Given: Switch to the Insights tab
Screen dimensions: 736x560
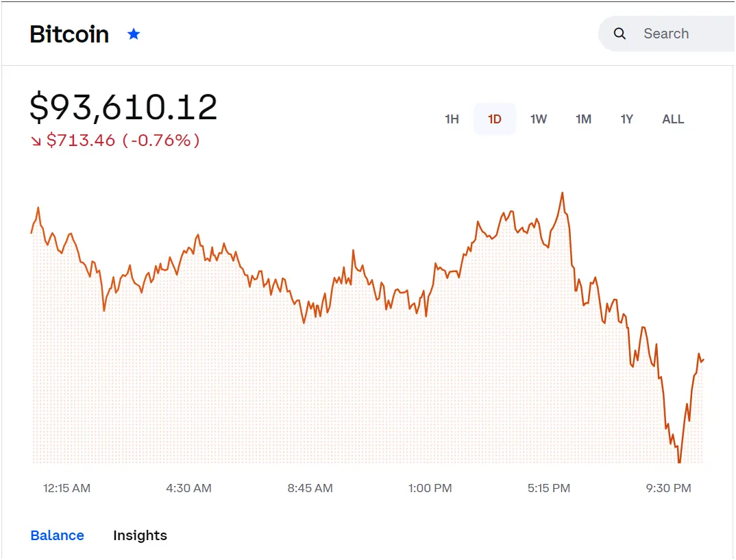Looking at the screenshot, I should point(140,535).
